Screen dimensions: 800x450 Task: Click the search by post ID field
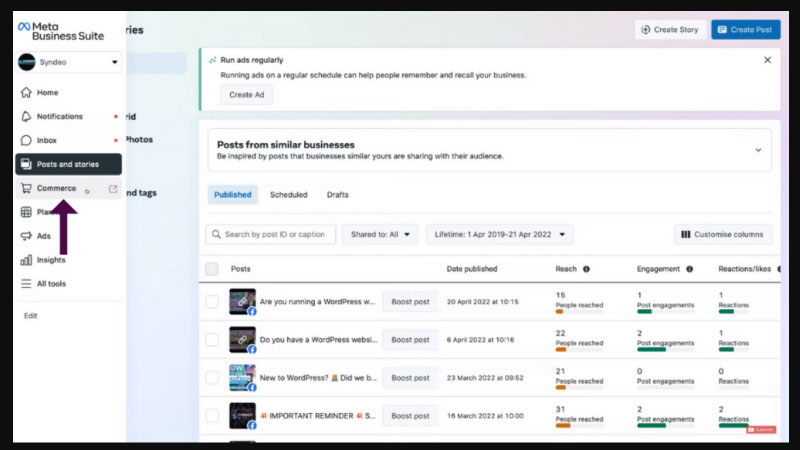[270, 235]
